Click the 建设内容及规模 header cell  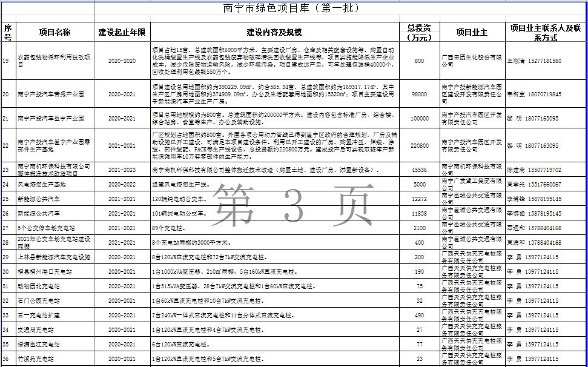tap(274, 32)
